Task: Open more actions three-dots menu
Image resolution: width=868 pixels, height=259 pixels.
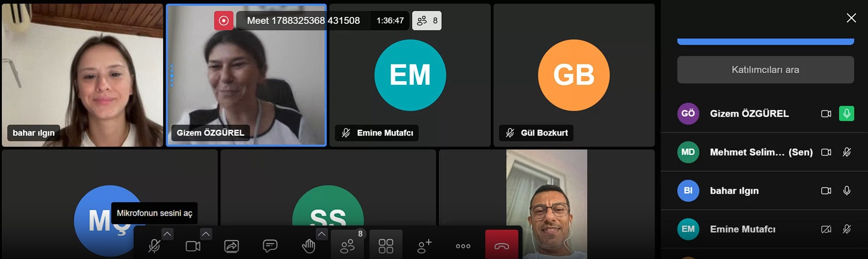Action: point(463,246)
